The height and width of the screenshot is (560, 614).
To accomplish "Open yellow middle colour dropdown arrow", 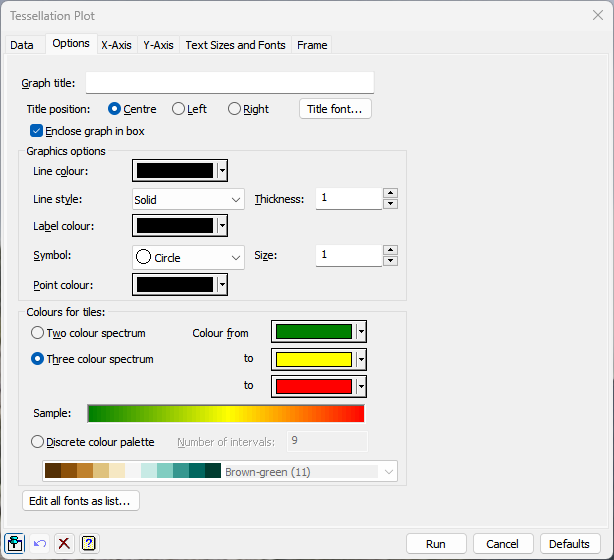I will pos(361,359).
